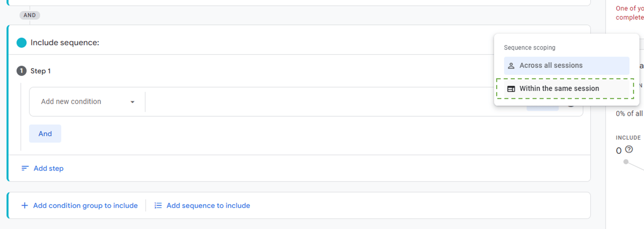Image resolution: width=644 pixels, height=229 pixels.
Task: Click the person icon beside Across all sessions
Action: point(511,66)
